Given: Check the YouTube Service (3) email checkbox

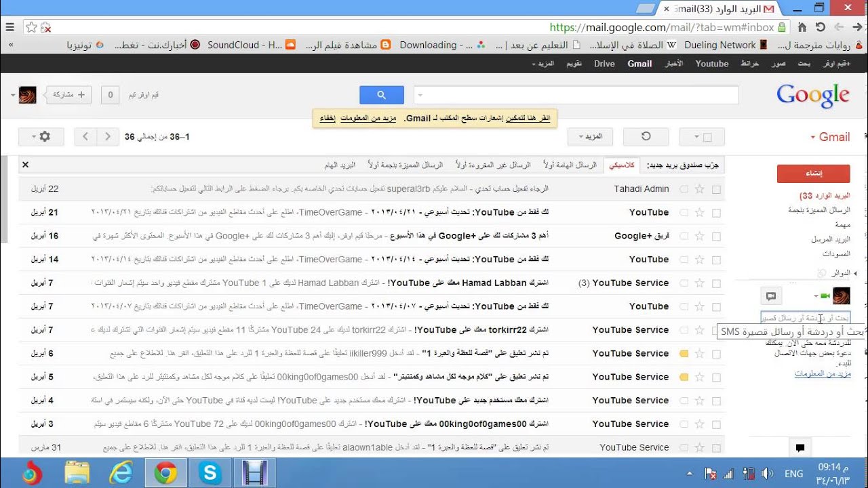Looking at the screenshot, I should 716,283.
